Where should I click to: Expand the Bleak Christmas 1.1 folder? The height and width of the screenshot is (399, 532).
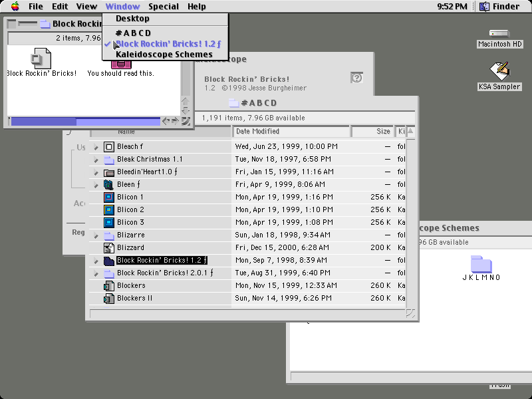(x=96, y=160)
